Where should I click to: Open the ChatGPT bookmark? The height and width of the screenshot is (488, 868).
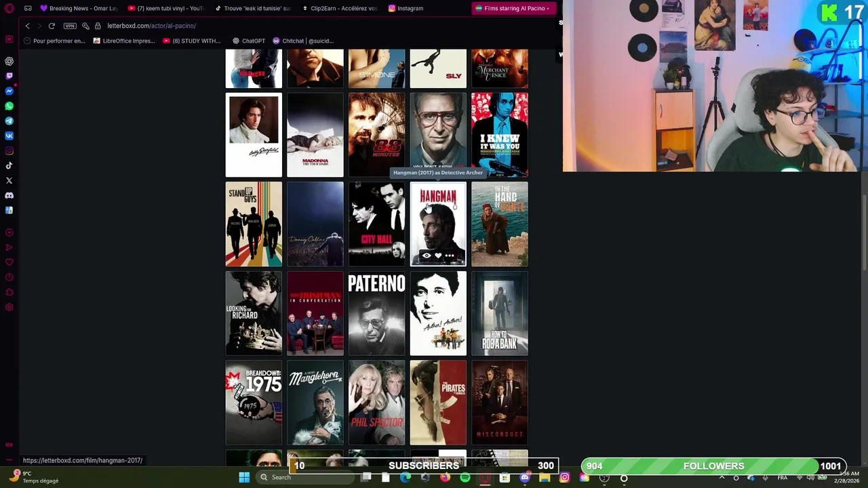[x=249, y=41]
